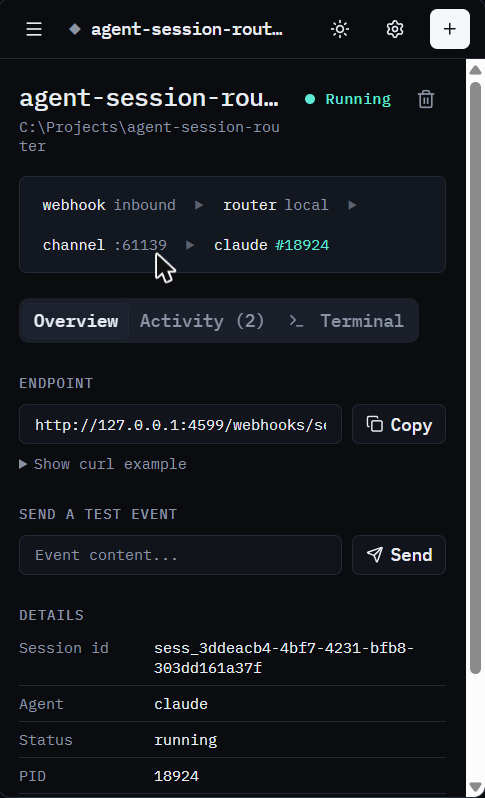Click the vertical scrollbar thumb

(475, 378)
